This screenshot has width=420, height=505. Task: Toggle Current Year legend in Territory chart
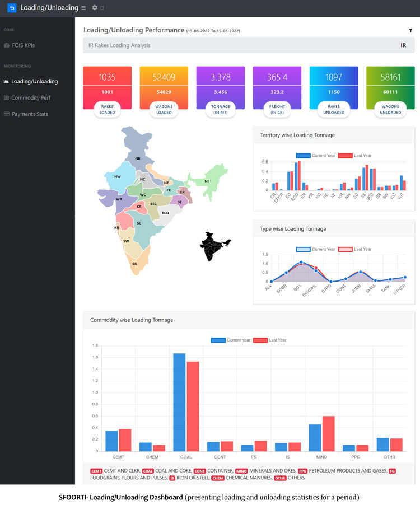[x=316, y=156]
